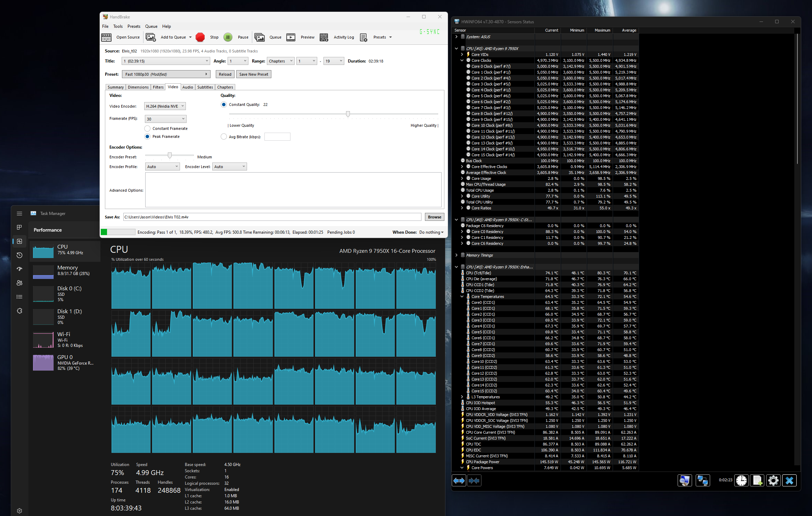Switch to the Dimensions tab
The height and width of the screenshot is (516, 812).
(x=138, y=87)
